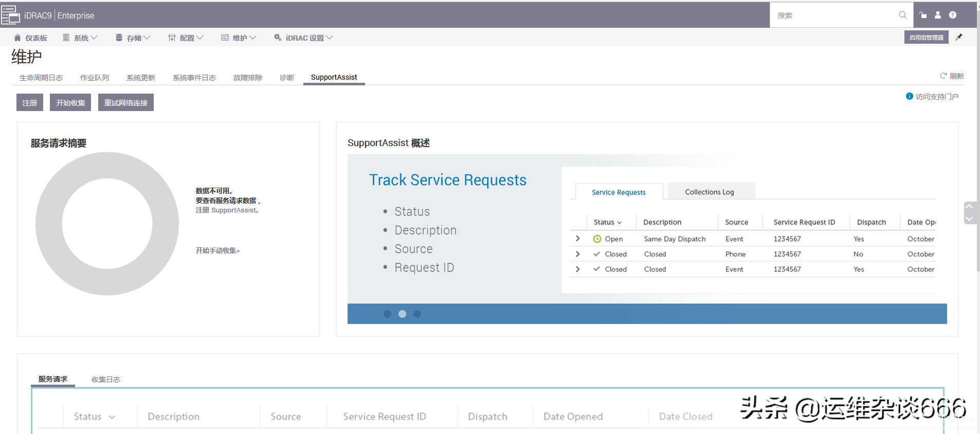Click the up arrow on right-edge widget

pyautogui.click(x=969, y=207)
